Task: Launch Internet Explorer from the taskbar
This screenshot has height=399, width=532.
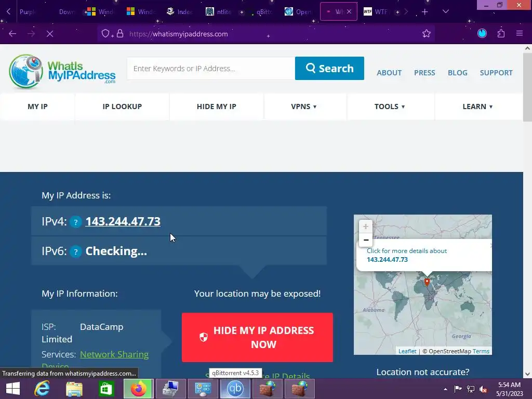Action: point(42,389)
